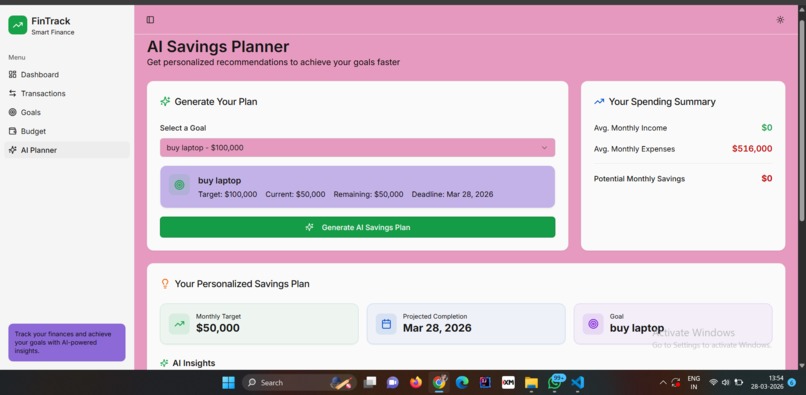Click the purple Goal target icon
Screen dimensions: 806x395
click(593, 324)
